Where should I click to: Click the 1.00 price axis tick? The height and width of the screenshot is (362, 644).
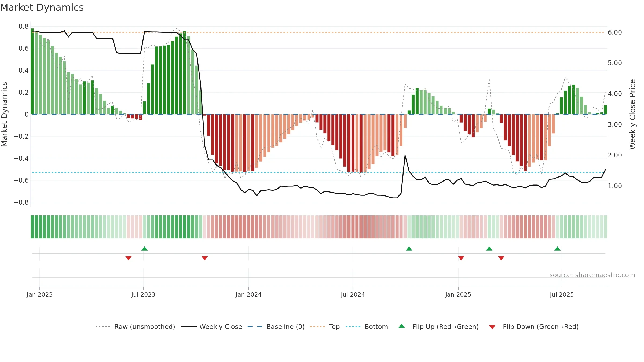(x=615, y=186)
